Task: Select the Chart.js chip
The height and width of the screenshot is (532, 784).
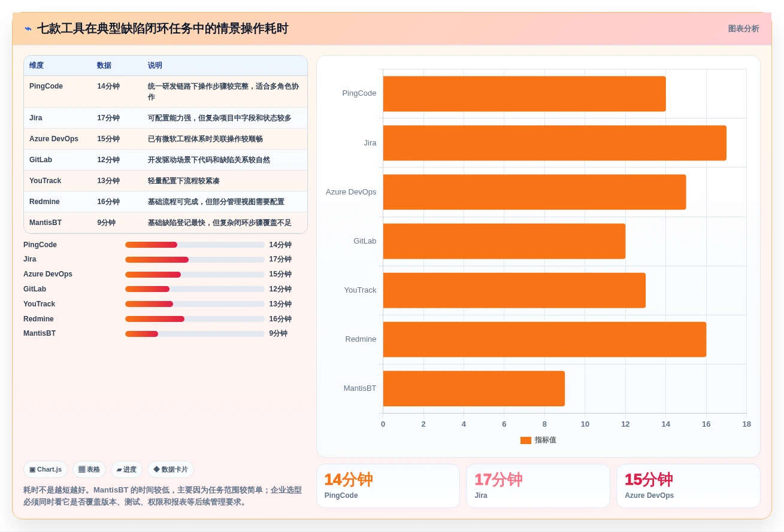Action: tap(46, 470)
